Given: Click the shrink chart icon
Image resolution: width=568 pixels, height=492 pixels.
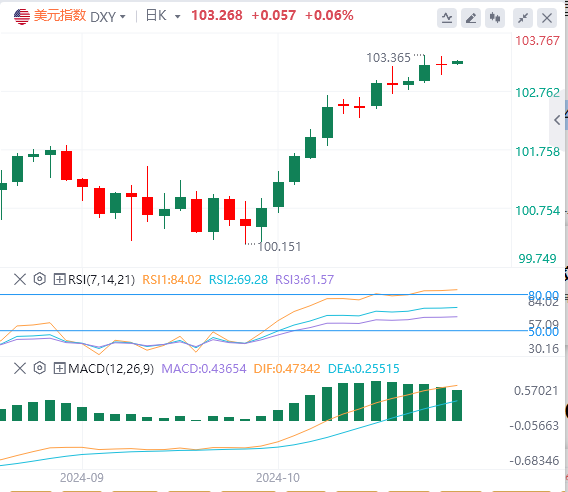Looking at the screenshot, I should [x=523, y=18].
